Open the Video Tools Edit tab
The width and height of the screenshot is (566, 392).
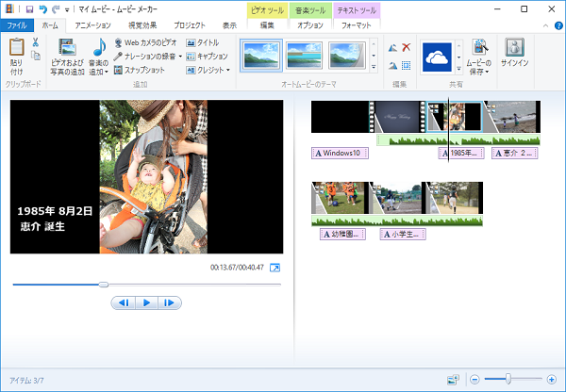coord(267,25)
